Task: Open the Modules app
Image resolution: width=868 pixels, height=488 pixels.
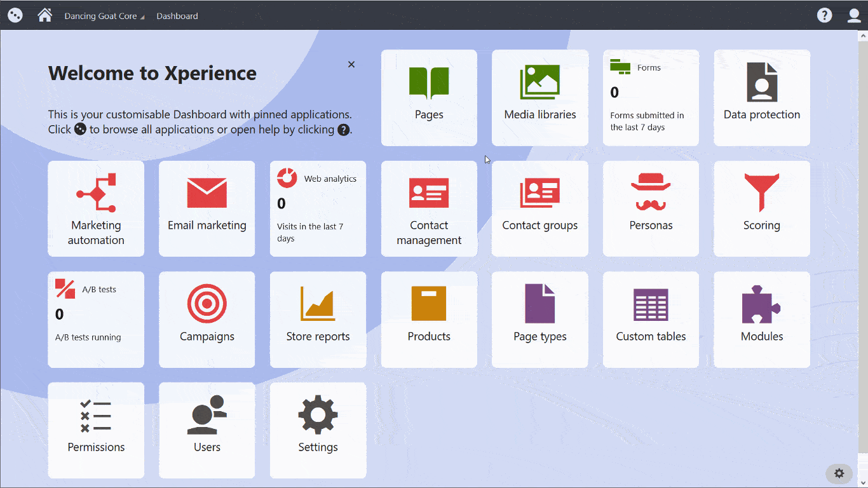Action: (x=761, y=320)
